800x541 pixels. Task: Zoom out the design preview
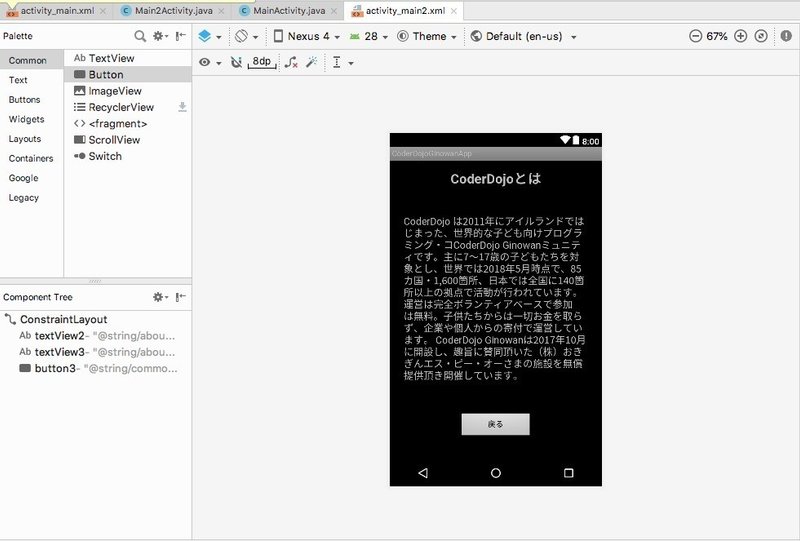(695, 36)
